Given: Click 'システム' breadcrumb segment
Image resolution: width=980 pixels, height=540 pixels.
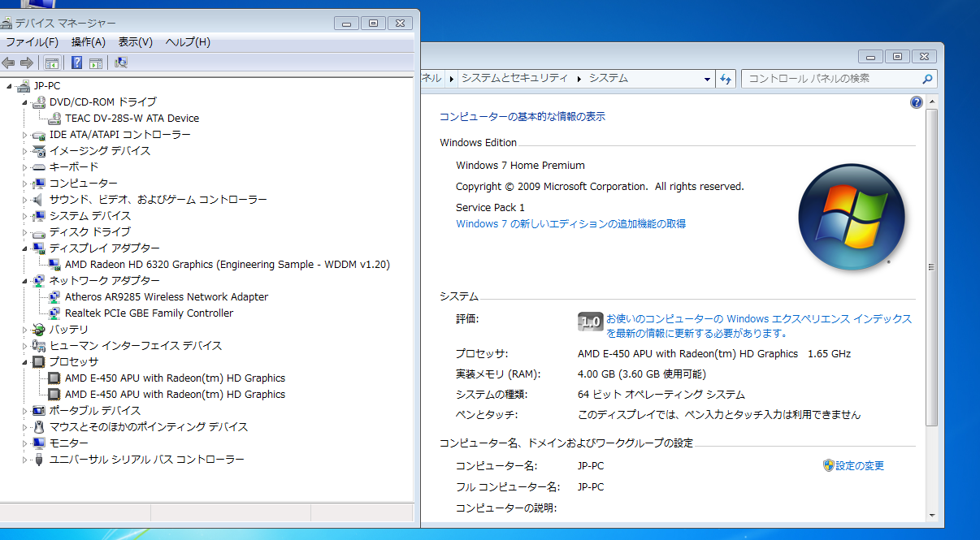Looking at the screenshot, I should 609,79.
